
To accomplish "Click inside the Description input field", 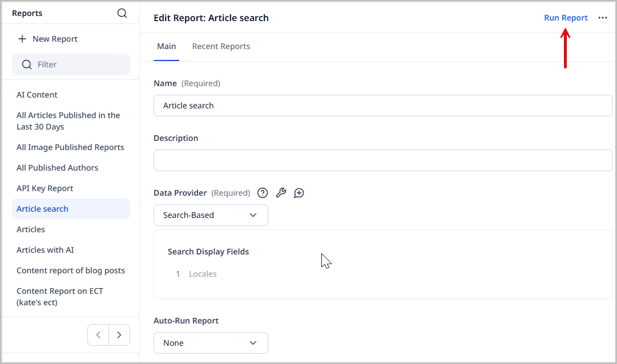I will pyautogui.click(x=382, y=160).
